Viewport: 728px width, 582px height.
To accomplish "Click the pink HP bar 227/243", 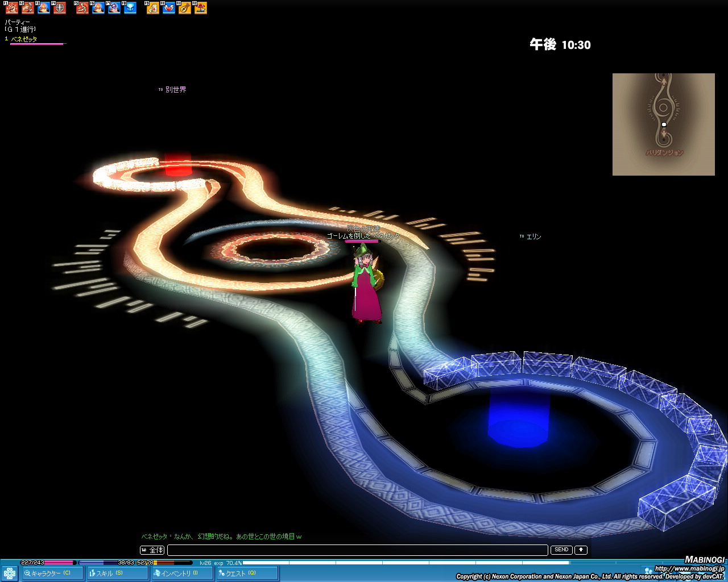I will [48, 563].
